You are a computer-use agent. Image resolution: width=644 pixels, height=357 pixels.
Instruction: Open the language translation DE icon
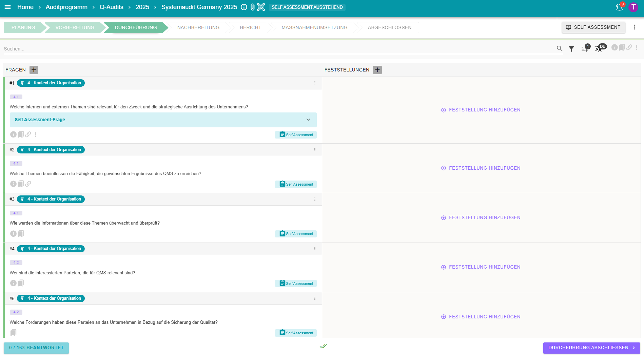click(x=599, y=49)
